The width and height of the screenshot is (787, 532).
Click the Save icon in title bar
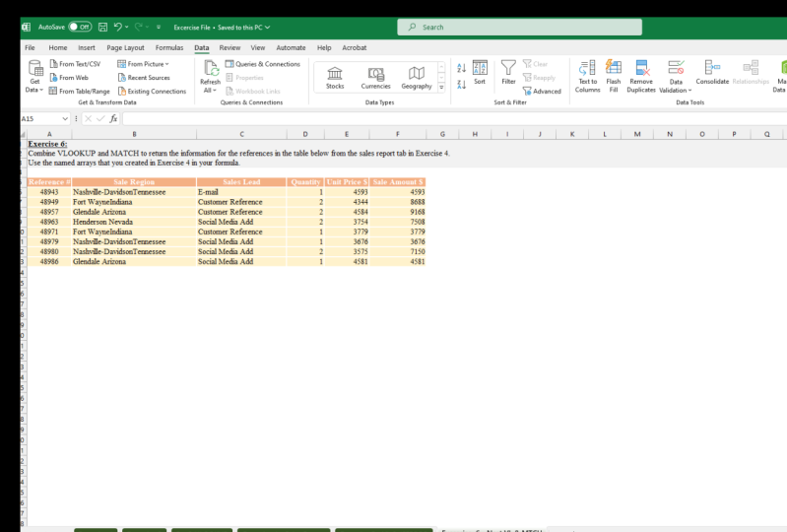tap(102, 28)
